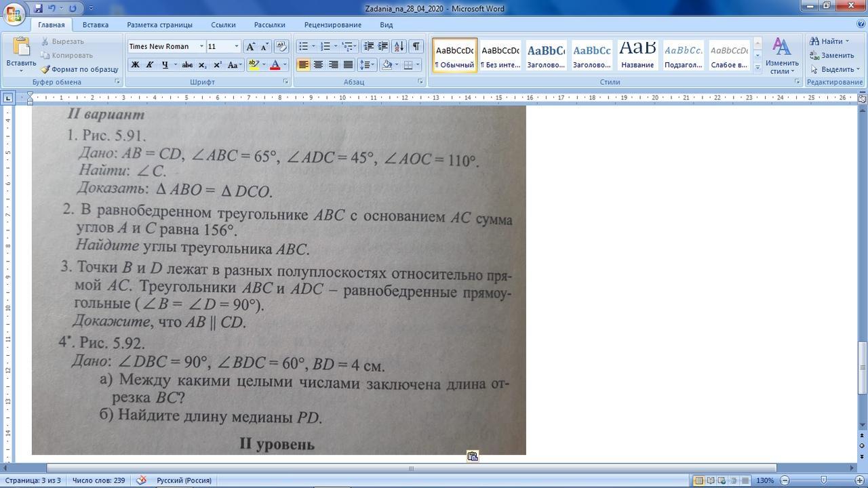Open word count from Число слов

point(98,481)
